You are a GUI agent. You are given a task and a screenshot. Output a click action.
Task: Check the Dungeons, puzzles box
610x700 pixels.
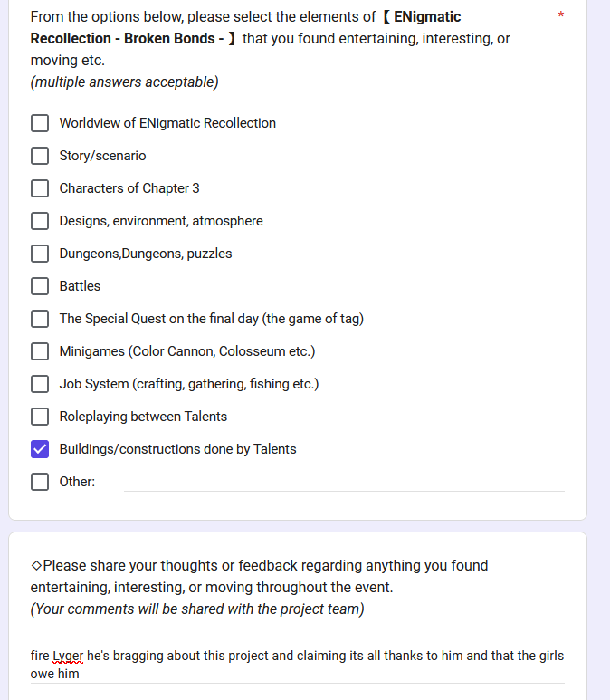pos(40,254)
